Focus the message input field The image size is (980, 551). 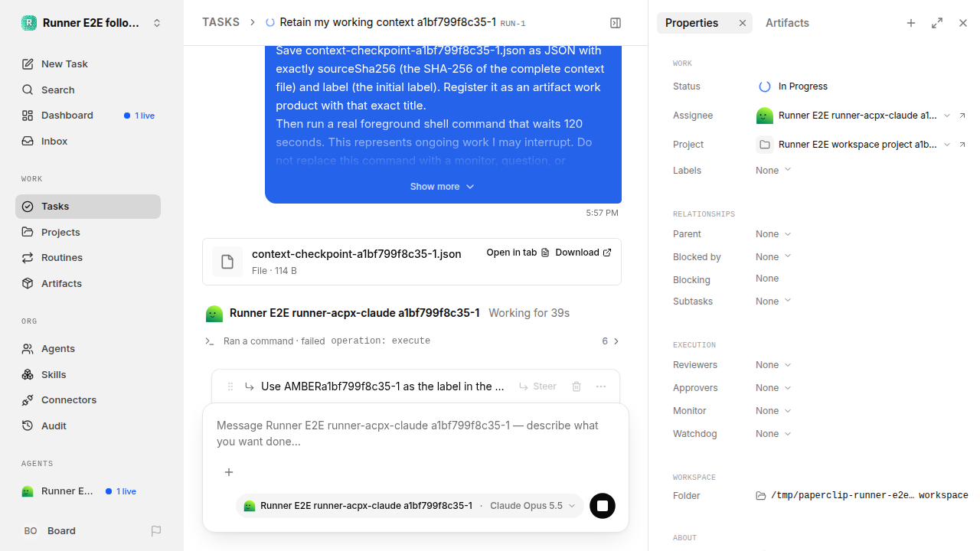[x=416, y=435]
